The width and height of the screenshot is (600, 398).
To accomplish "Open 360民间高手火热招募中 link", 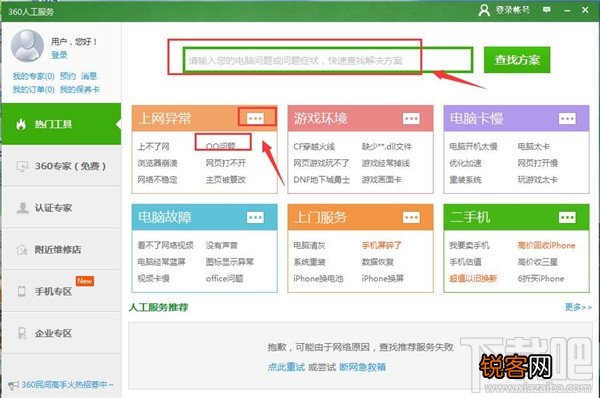I will pyautogui.click(x=68, y=385).
